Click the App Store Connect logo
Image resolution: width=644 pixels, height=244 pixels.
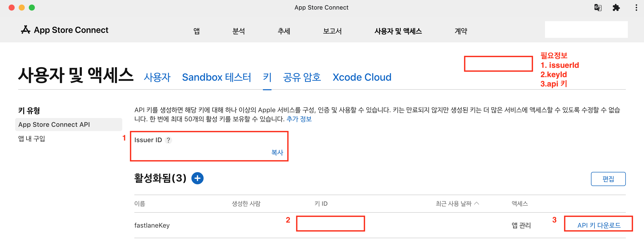click(65, 30)
